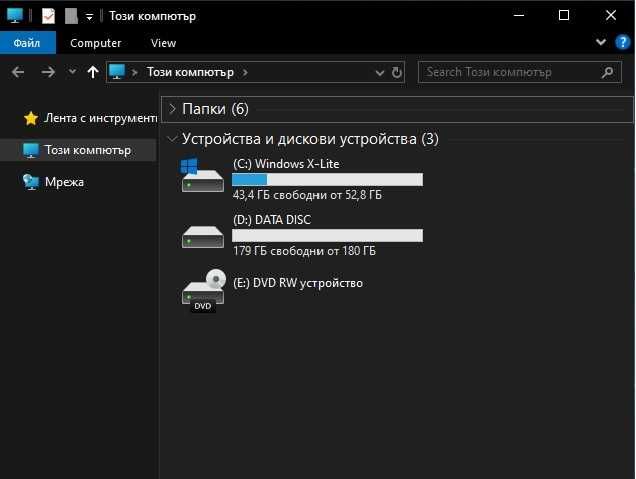
Task: Expand the Папки (6) group
Action: click(172, 109)
